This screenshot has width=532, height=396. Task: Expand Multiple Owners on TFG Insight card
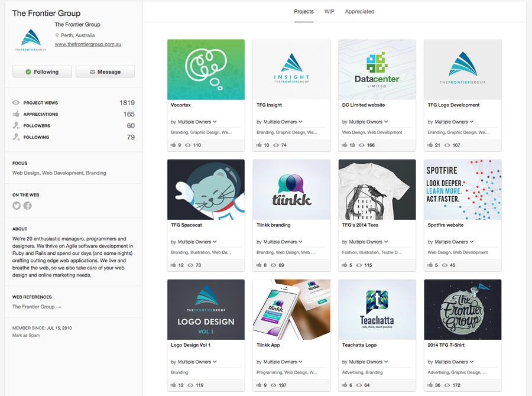pos(283,122)
